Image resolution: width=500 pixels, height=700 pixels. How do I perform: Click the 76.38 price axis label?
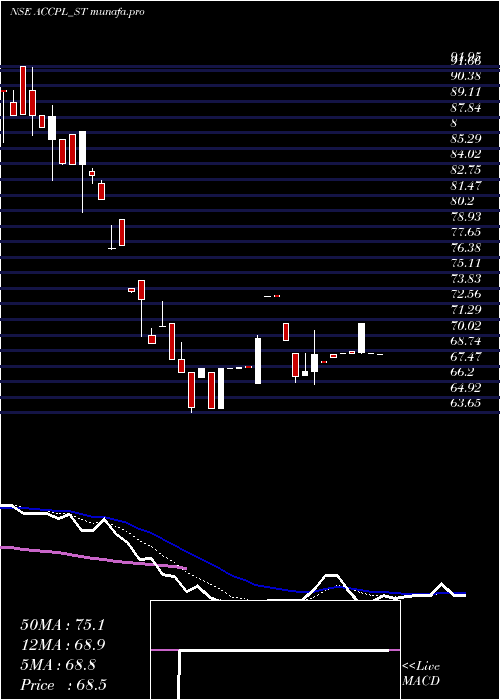pyautogui.click(x=466, y=248)
